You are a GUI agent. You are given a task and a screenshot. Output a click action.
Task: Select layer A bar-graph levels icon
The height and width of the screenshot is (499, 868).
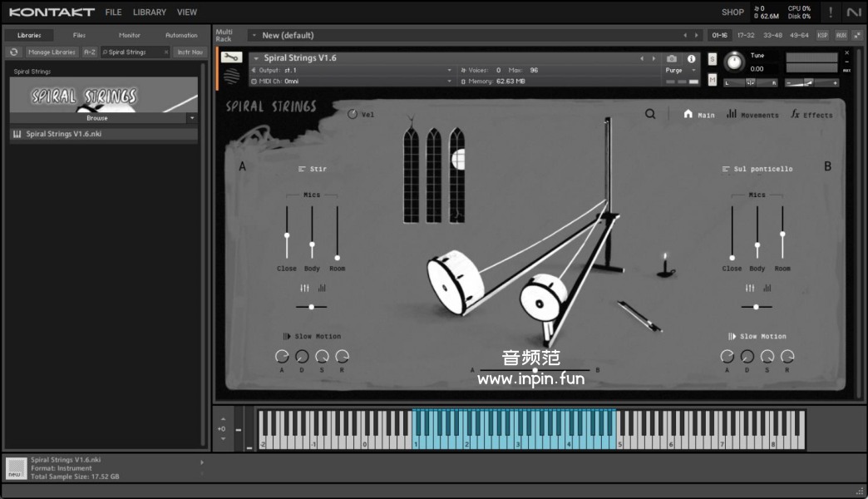coord(322,288)
